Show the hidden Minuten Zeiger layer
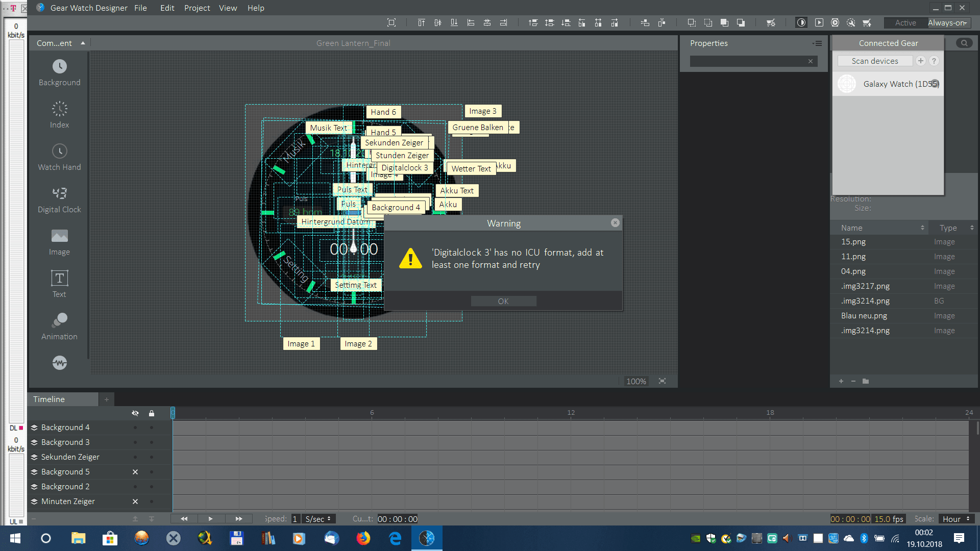 pos(135,502)
